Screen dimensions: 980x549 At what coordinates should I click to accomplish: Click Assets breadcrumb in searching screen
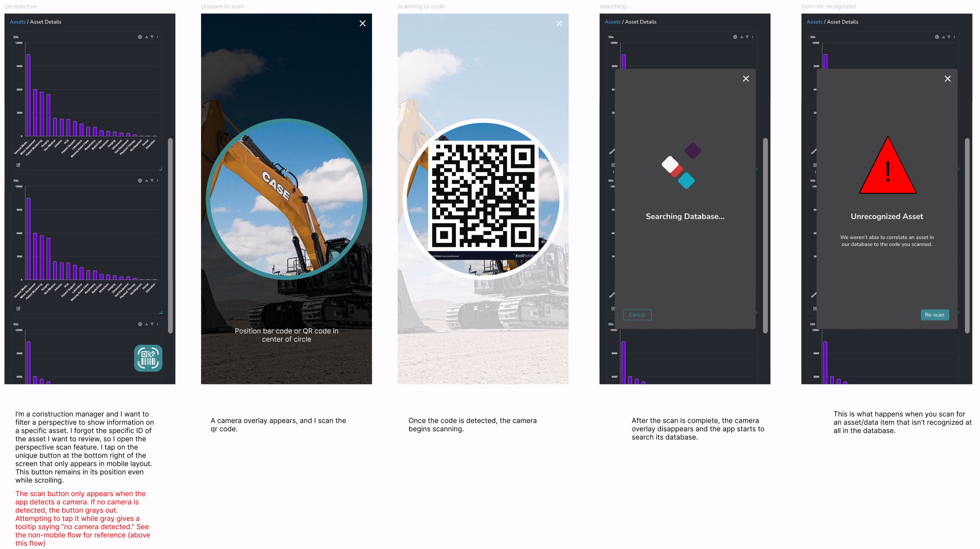(x=613, y=22)
